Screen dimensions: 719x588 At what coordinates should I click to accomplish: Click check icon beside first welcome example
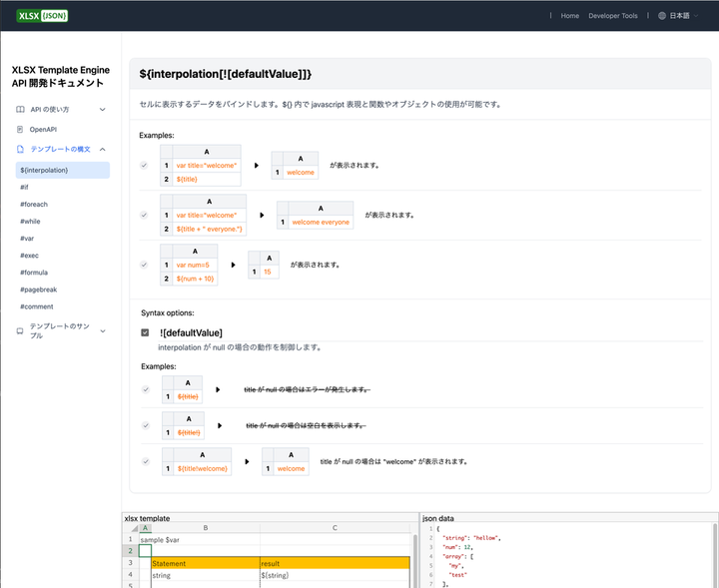point(145,166)
